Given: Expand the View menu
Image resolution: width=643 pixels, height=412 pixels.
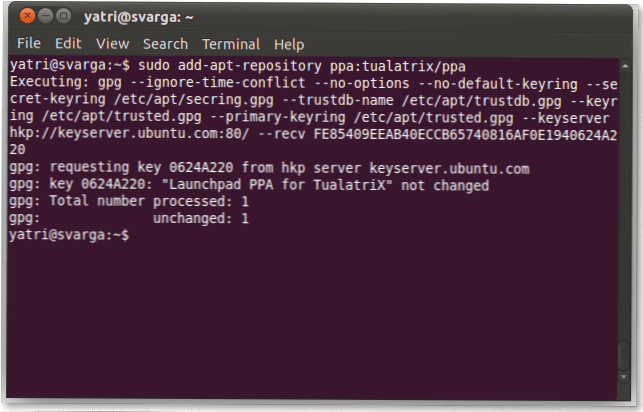Looking at the screenshot, I should pyautogui.click(x=112, y=44).
